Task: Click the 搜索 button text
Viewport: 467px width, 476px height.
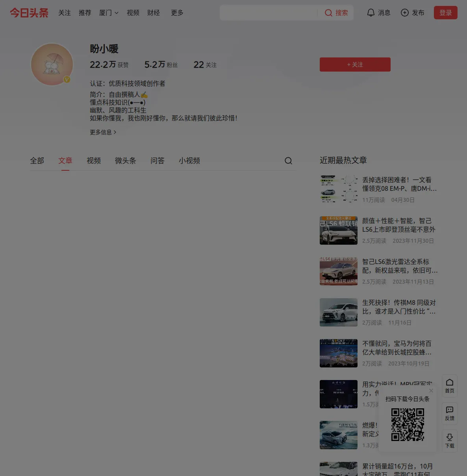Action: [x=342, y=13]
